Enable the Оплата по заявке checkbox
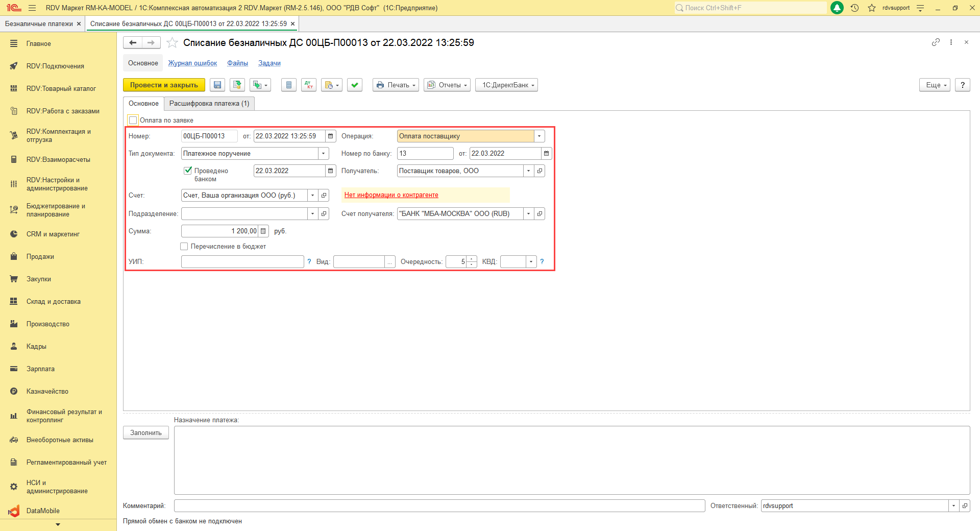Image resolution: width=980 pixels, height=531 pixels. [134, 120]
